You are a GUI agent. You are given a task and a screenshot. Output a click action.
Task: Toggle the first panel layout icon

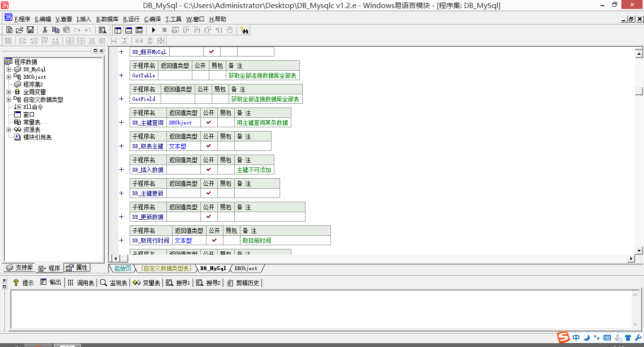point(117,30)
